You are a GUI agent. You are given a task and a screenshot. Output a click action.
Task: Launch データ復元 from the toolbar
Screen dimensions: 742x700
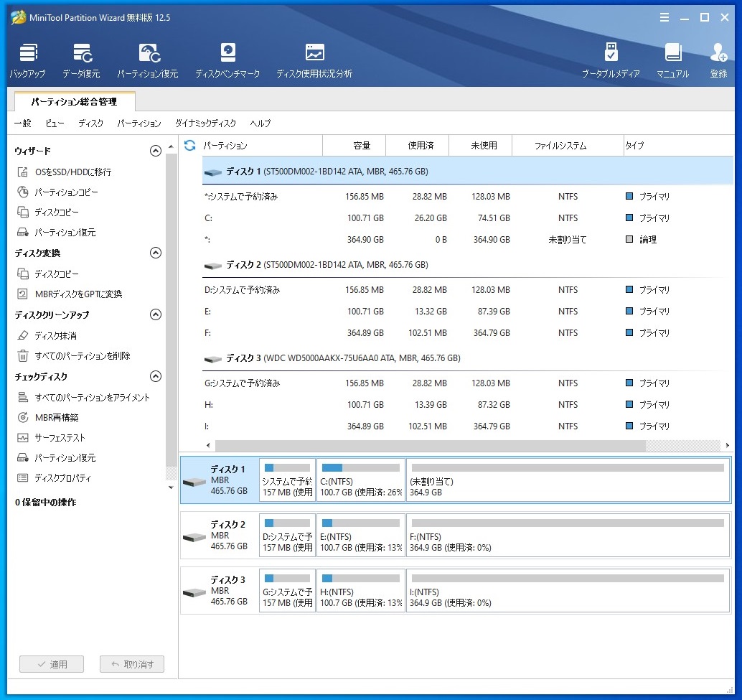click(81, 60)
